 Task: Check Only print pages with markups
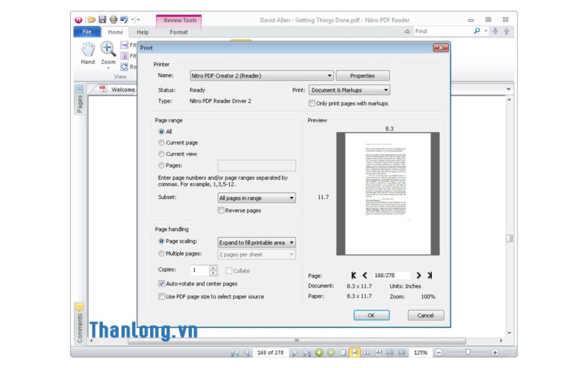pos(312,103)
